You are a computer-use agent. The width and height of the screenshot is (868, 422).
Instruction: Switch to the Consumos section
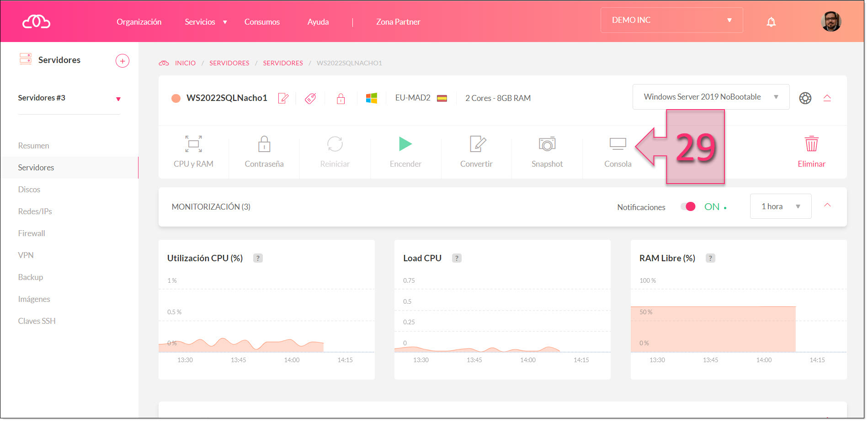click(262, 21)
